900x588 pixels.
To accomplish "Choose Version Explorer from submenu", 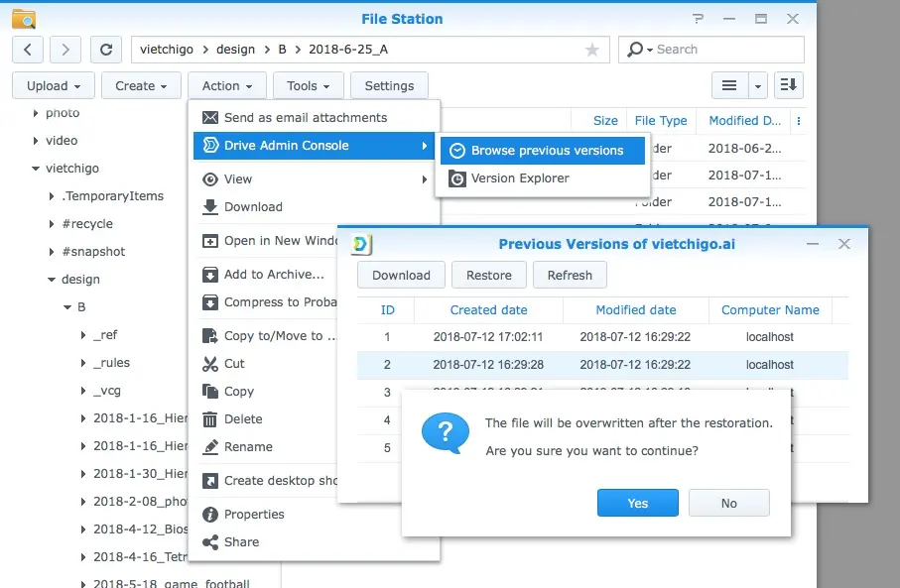I will tap(543, 178).
